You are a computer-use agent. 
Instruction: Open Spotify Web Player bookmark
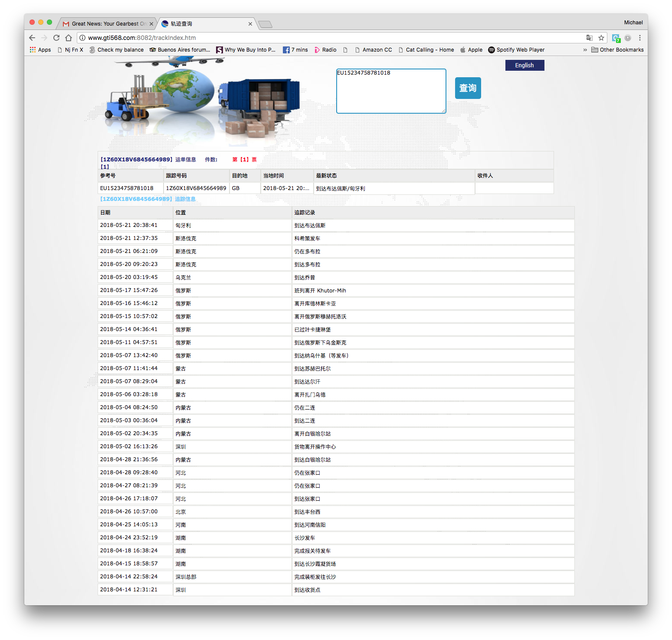click(x=516, y=50)
